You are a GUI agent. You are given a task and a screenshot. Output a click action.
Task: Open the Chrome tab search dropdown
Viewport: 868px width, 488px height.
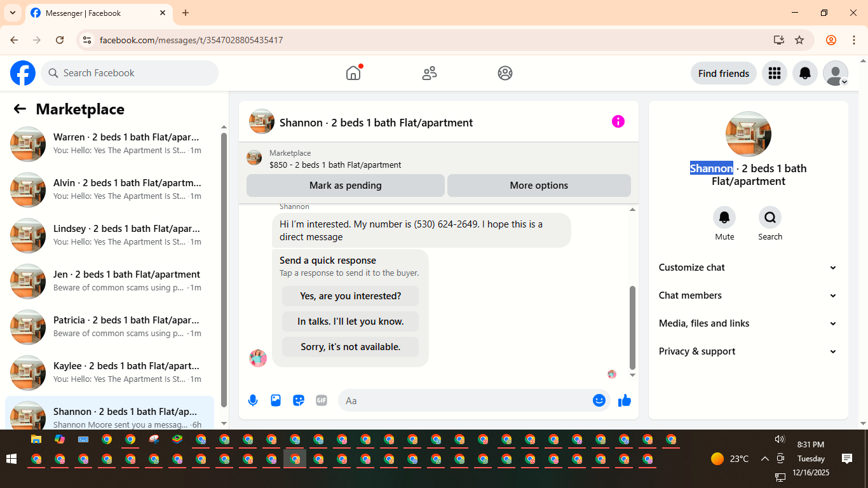pos(12,13)
